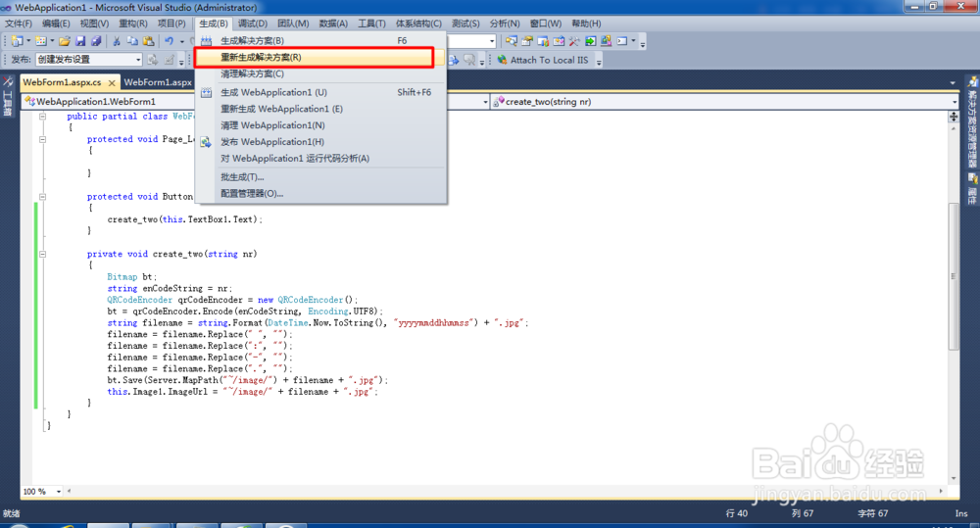This screenshot has height=528, width=980.
Task: Collapse the public partial class outline box
Action: (x=42, y=117)
